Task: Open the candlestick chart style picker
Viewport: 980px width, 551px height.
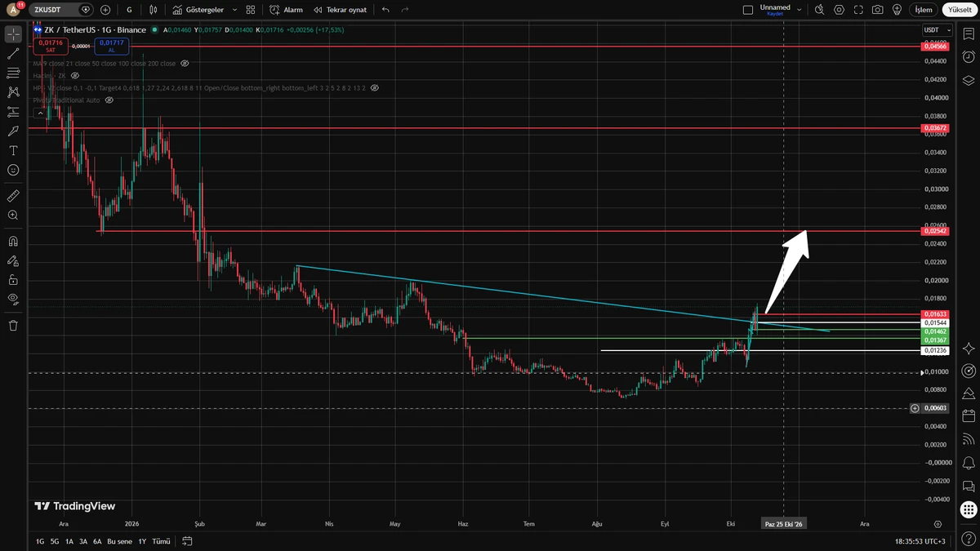Action: tap(154, 10)
